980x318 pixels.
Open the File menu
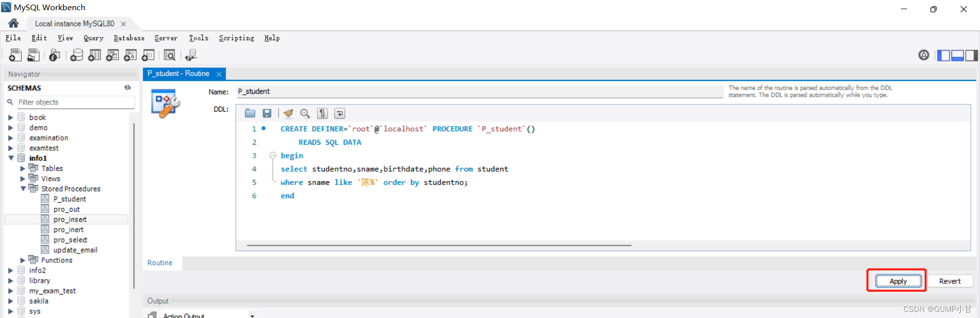pos(13,38)
